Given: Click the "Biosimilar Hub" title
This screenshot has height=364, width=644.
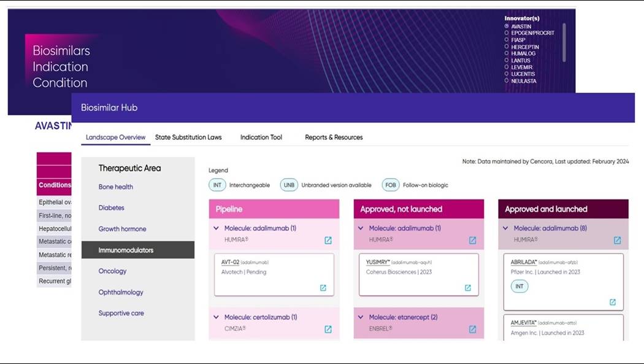Looking at the screenshot, I should [x=109, y=107].
